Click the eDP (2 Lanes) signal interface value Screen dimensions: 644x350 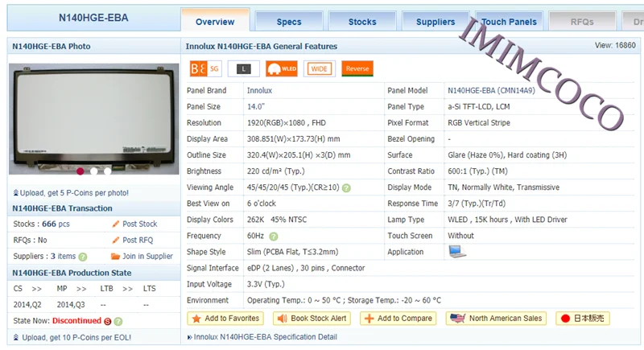click(306, 268)
